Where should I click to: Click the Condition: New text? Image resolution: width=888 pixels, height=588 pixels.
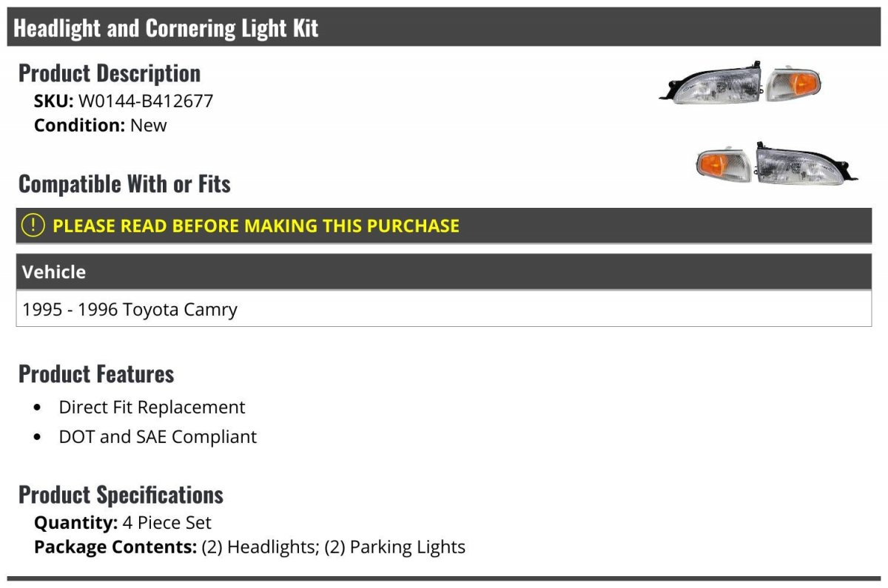(101, 125)
